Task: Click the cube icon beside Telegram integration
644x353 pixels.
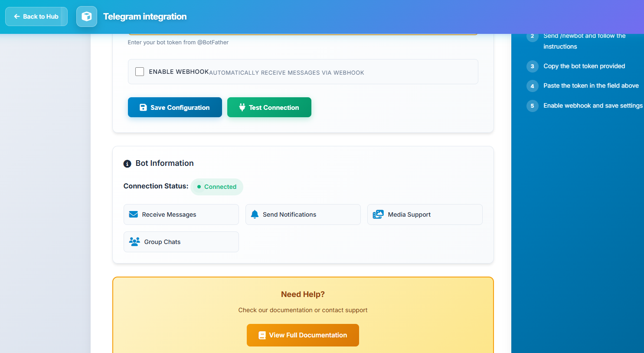Action: [87, 16]
